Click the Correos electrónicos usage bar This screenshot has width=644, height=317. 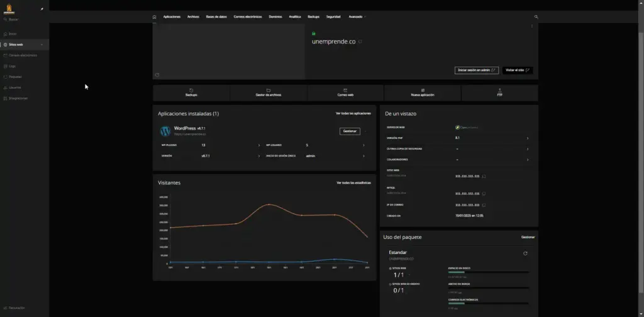point(488,303)
